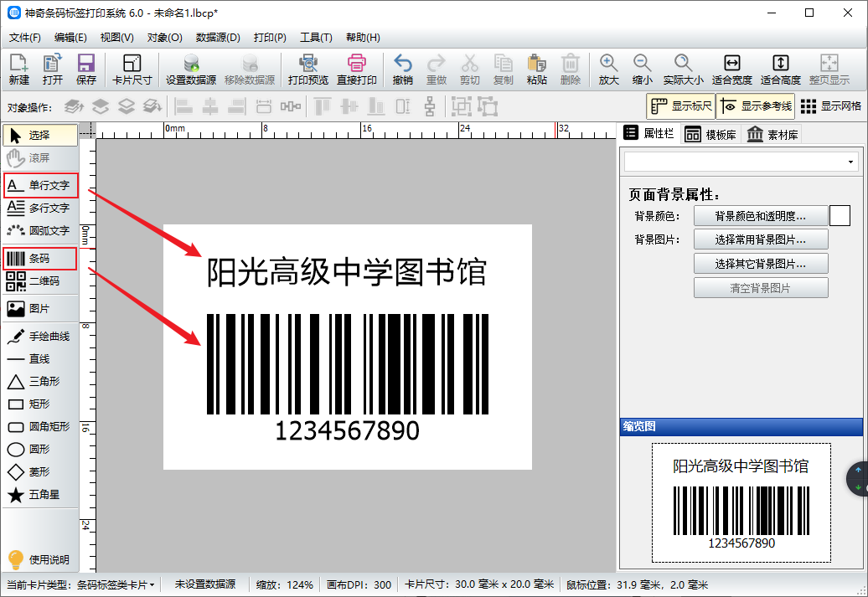Image resolution: width=868 pixels, height=597 pixels.
Task: Toggle 显示参考线 guide lines
Action: tap(756, 106)
